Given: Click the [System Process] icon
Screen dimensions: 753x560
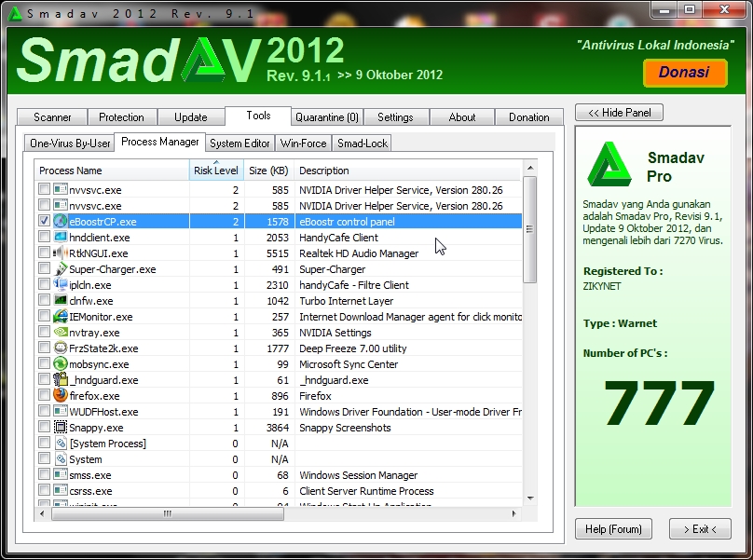Looking at the screenshot, I should [x=60, y=443].
